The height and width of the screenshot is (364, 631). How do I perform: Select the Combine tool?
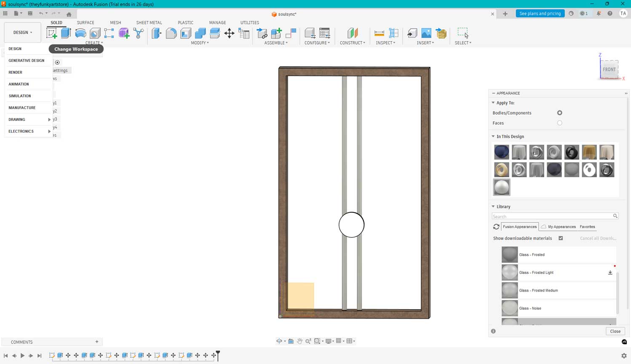tap(201, 33)
